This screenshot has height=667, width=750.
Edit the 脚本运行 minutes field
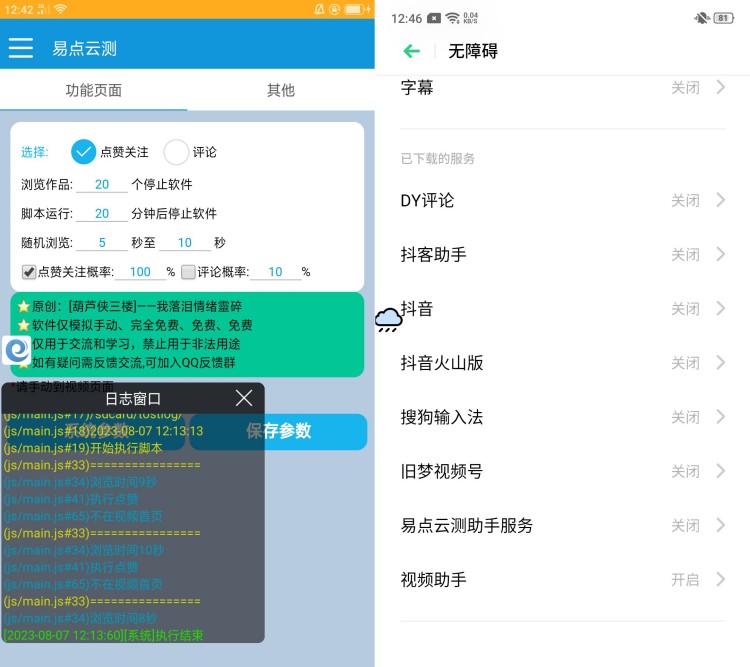[x=102, y=213]
